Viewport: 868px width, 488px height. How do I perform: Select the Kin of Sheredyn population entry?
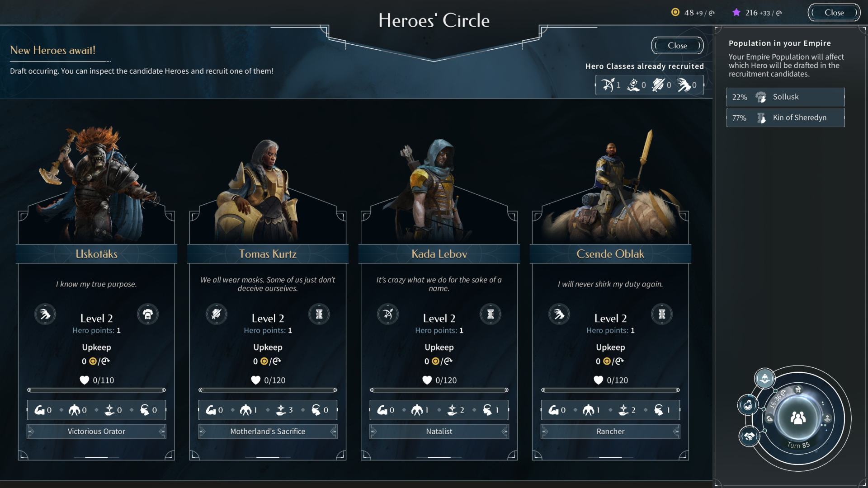click(785, 117)
